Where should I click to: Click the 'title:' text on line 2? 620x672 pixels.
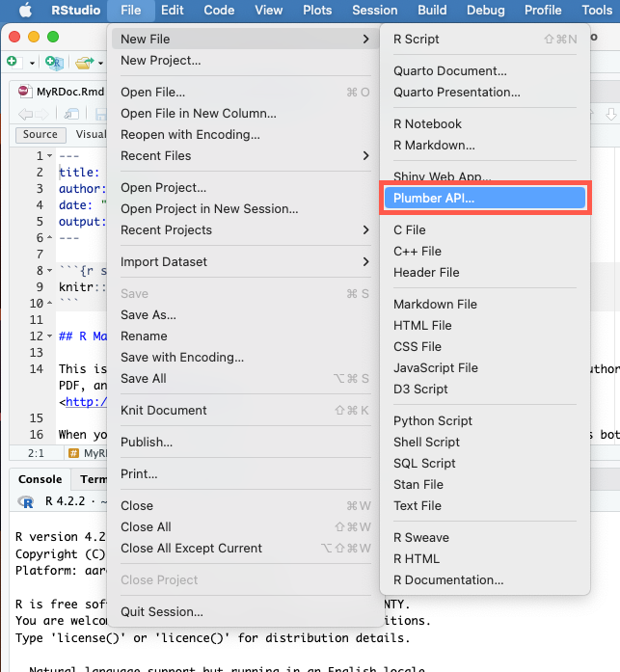79,173
